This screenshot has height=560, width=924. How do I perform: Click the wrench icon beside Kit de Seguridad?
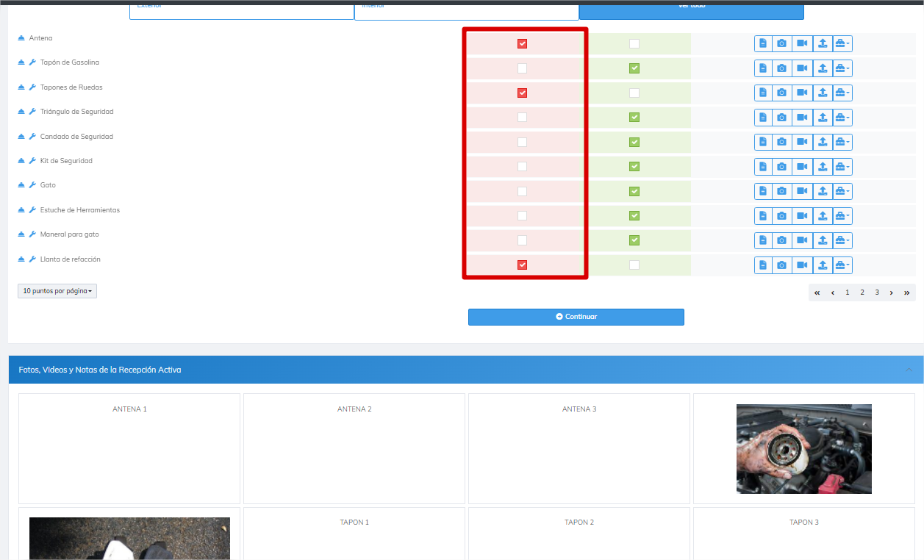(32, 161)
